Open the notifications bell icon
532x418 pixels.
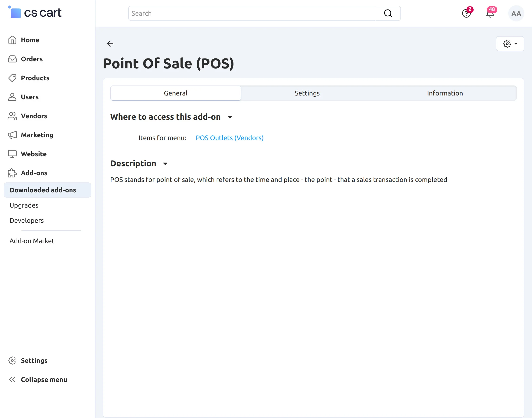coord(490,14)
